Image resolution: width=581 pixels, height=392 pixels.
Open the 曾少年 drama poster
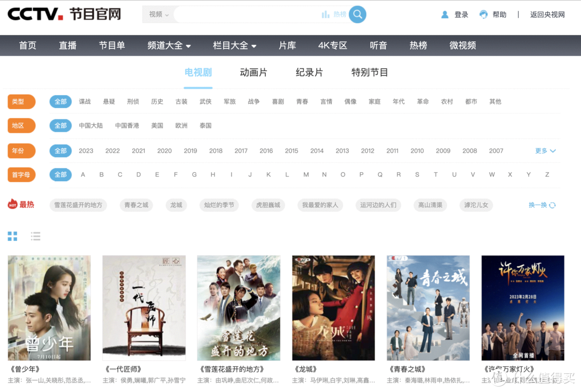point(49,308)
